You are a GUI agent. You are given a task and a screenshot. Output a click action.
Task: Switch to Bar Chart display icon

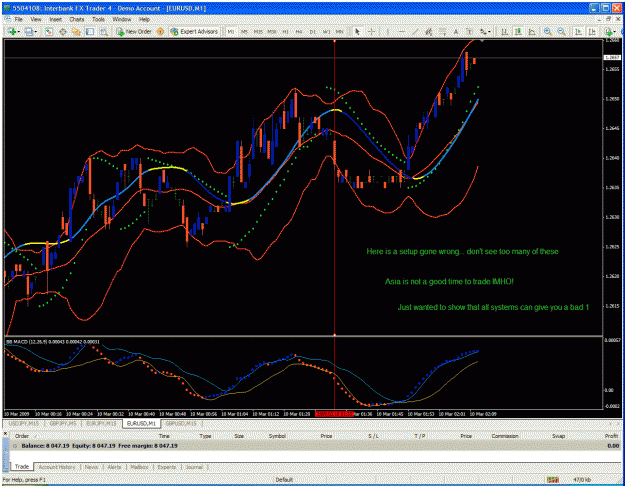504,31
